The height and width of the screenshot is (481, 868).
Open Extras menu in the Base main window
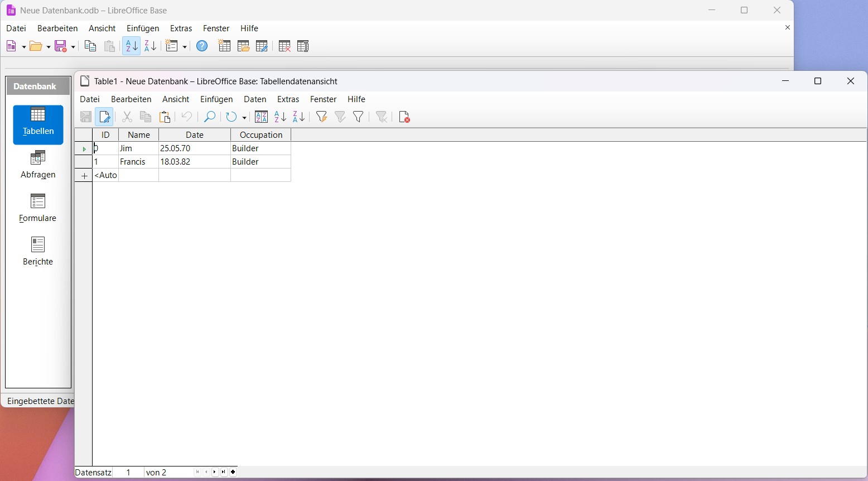click(181, 28)
